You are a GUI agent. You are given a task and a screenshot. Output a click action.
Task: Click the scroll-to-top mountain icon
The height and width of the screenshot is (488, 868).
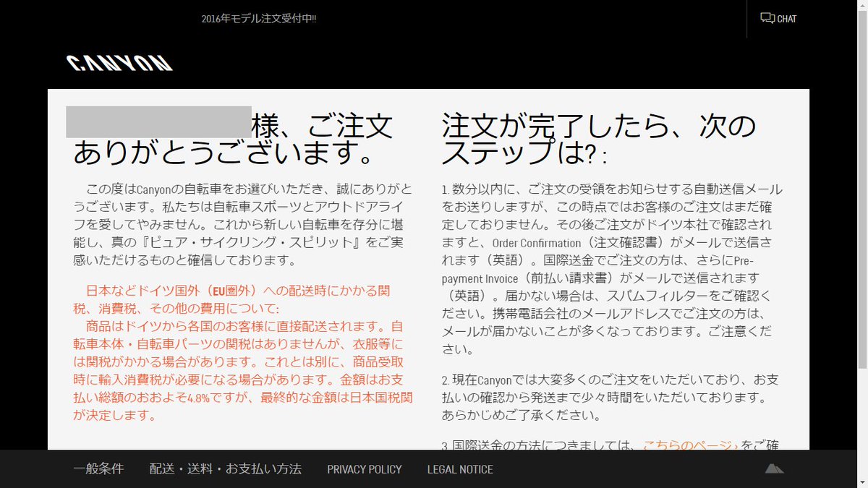(x=775, y=468)
